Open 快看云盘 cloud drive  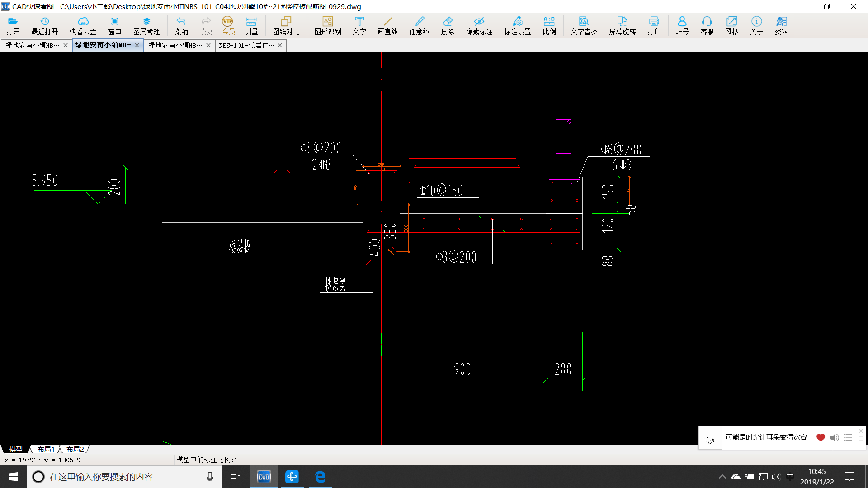[x=83, y=25]
